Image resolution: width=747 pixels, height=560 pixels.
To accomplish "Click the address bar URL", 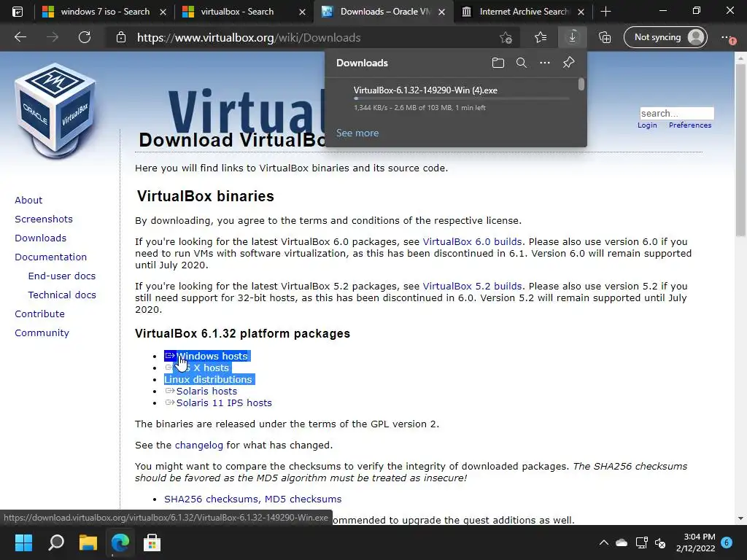I will pyautogui.click(x=248, y=38).
